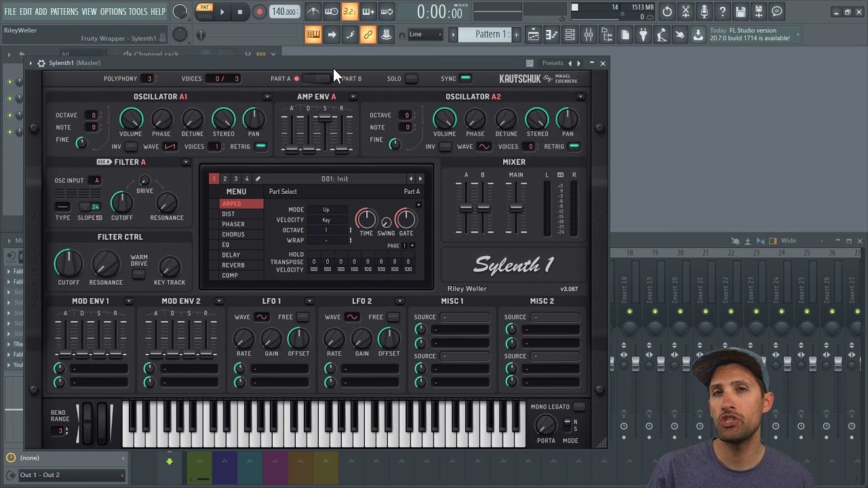
Task: Select previous preset arrow in Sylenth display
Action: coord(410,179)
